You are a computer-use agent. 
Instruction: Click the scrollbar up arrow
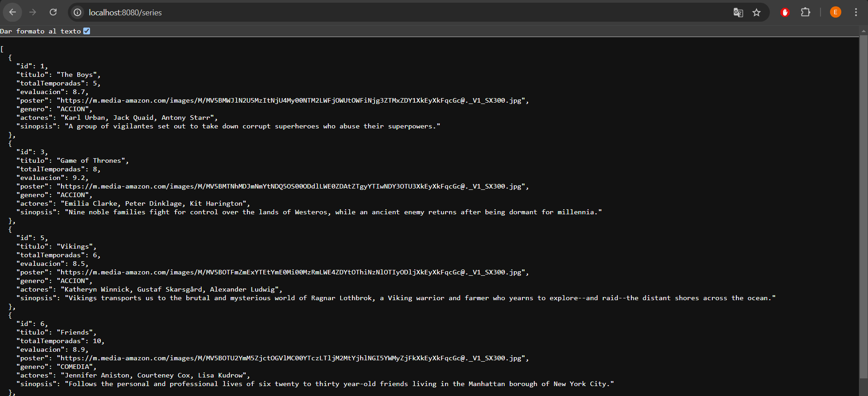863,31
